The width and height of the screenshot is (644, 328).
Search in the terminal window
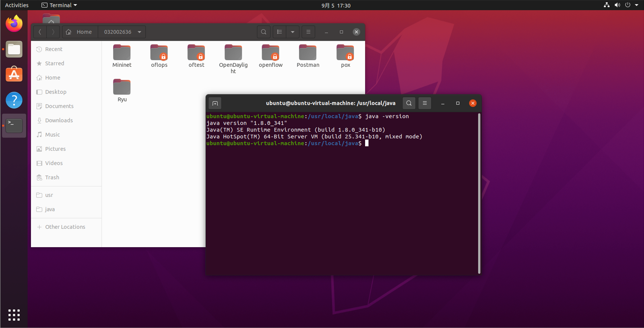[409, 103]
